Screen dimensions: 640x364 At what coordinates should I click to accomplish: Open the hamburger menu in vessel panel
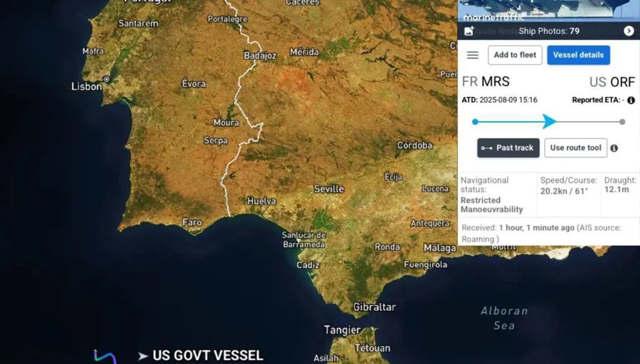click(472, 55)
